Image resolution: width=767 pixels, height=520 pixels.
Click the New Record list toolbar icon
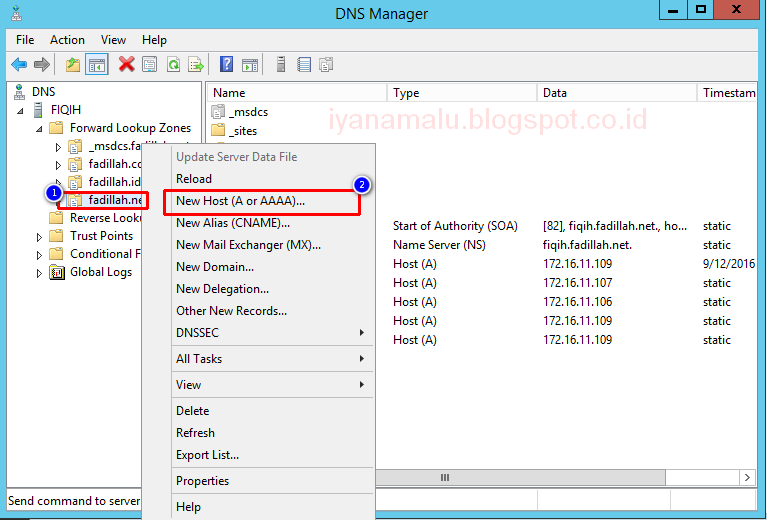[304, 64]
